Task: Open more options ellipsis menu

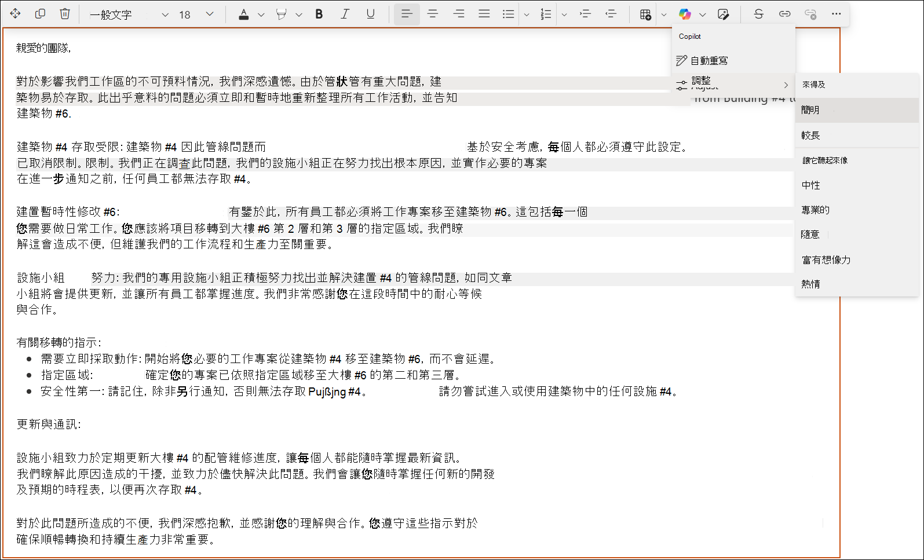Action: coord(836,14)
